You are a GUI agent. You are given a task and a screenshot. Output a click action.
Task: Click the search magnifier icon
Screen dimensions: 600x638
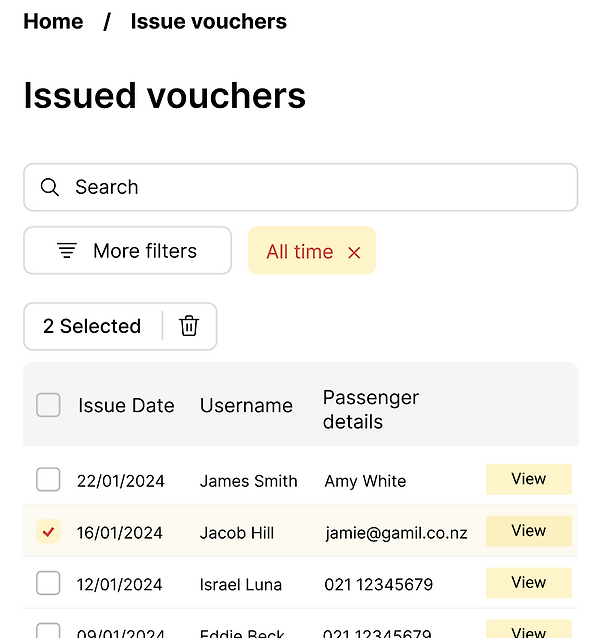click(50, 187)
